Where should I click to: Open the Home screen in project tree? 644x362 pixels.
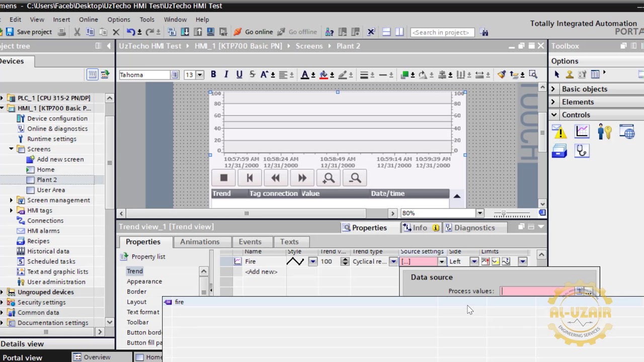pos(45,169)
